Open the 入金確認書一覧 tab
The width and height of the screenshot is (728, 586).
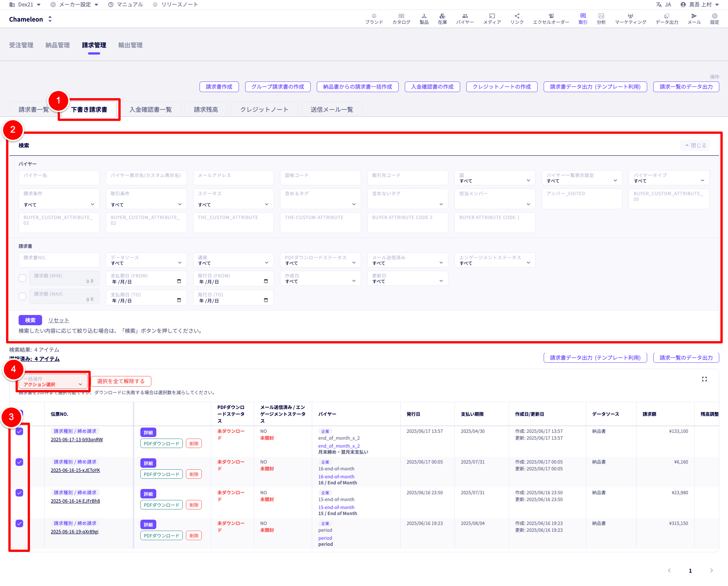pos(151,110)
